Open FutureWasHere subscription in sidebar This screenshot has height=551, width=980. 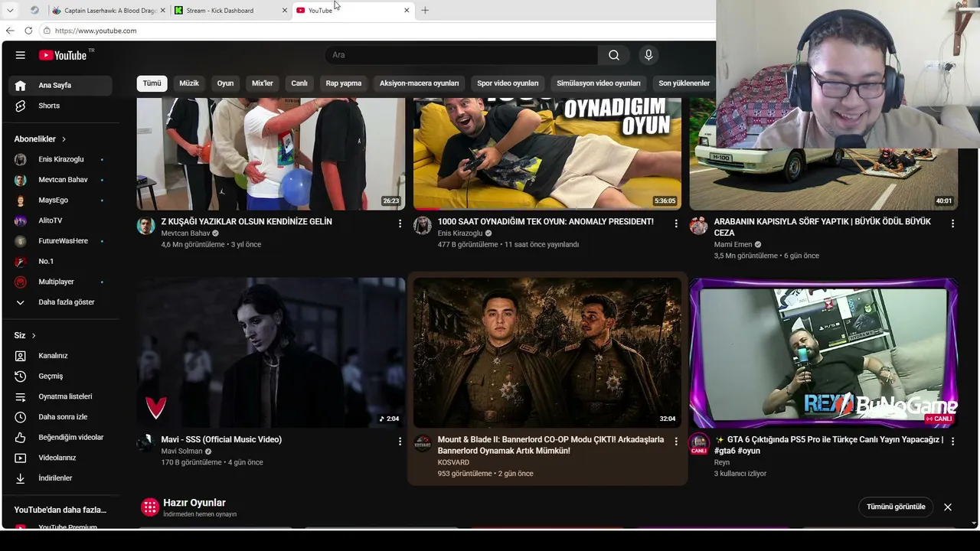[x=60, y=241]
